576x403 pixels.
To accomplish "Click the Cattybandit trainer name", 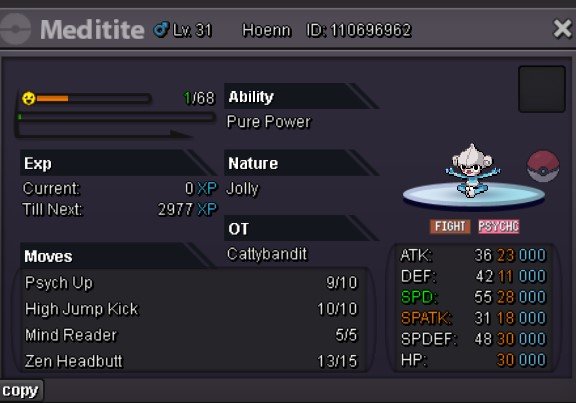I will (x=267, y=254).
